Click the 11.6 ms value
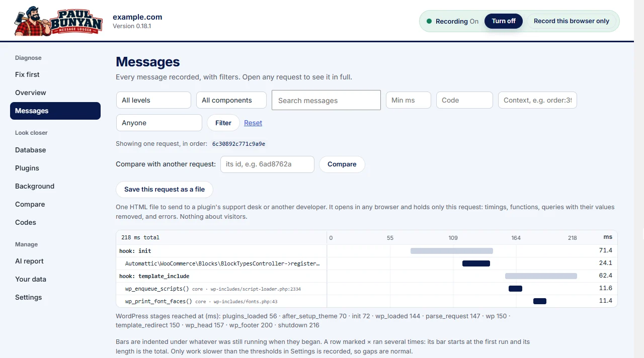644x358 pixels. pyautogui.click(x=605, y=288)
